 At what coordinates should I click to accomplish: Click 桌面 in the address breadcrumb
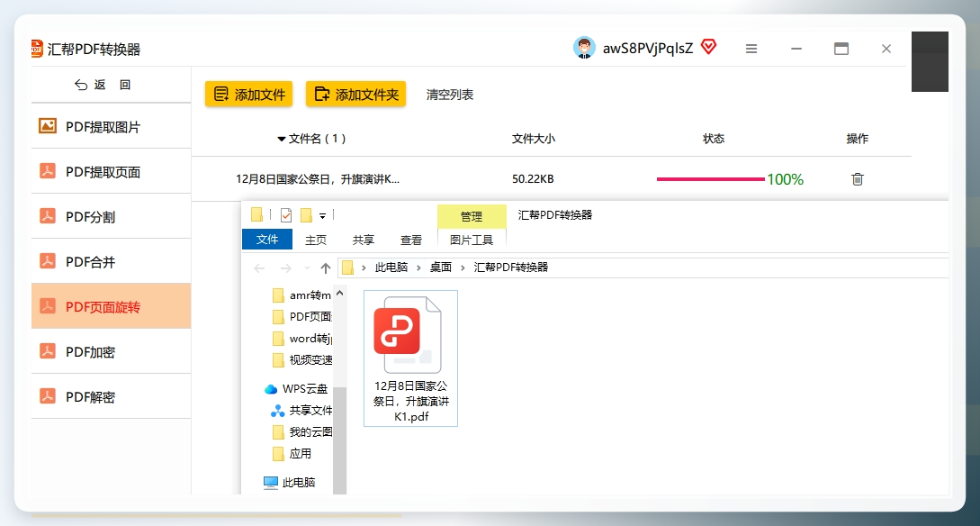(x=441, y=268)
